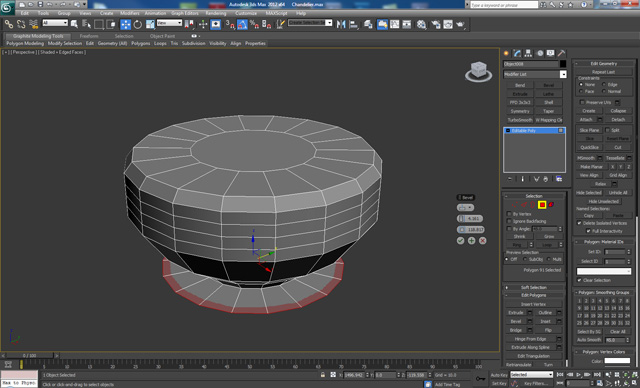Click the ViewCube in the viewport
Viewport: 640px width, 388px height.
pyautogui.click(x=478, y=71)
